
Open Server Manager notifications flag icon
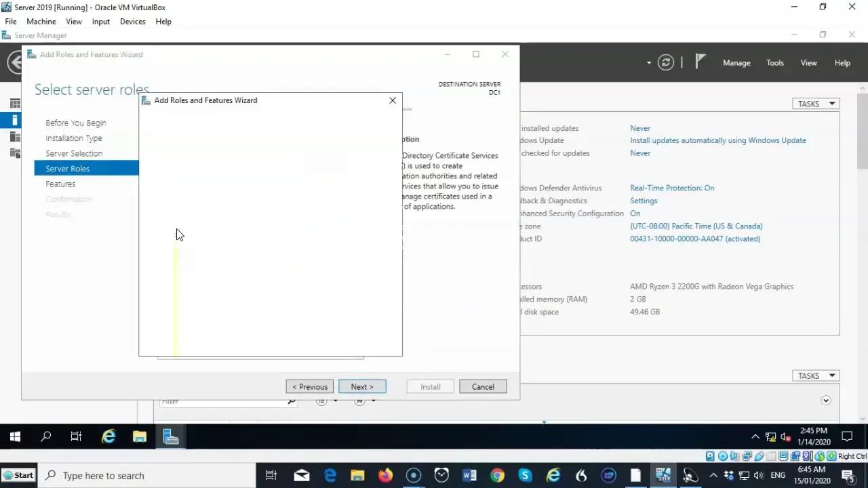[x=700, y=62]
